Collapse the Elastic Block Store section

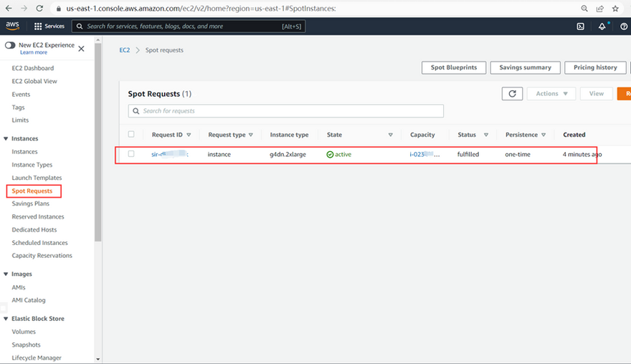[x=6, y=319]
